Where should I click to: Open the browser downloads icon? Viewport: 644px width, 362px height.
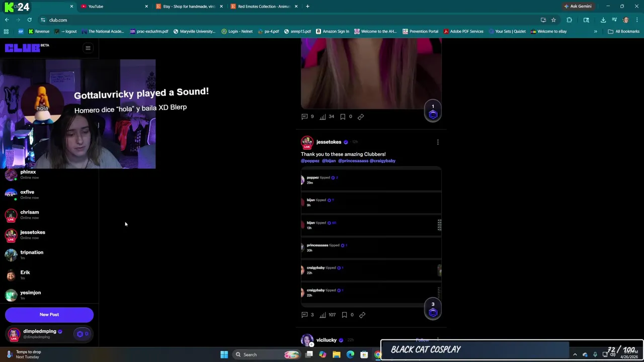[603, 20]
